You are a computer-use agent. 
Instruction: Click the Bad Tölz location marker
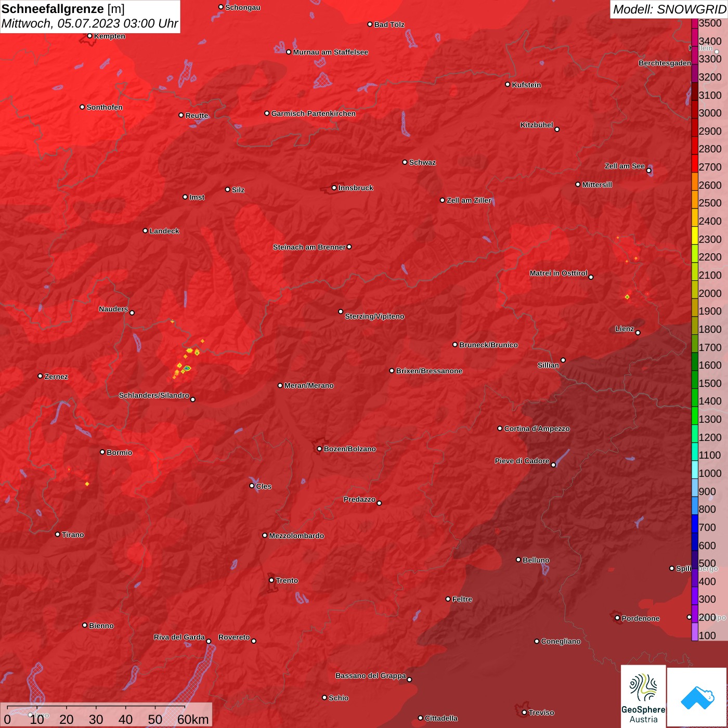(x=370, y=24)
